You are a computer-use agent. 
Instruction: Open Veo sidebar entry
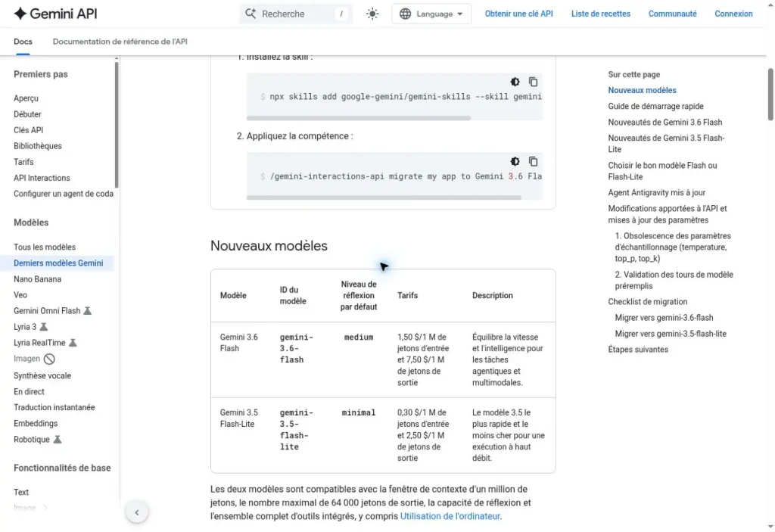coord(20,294)
